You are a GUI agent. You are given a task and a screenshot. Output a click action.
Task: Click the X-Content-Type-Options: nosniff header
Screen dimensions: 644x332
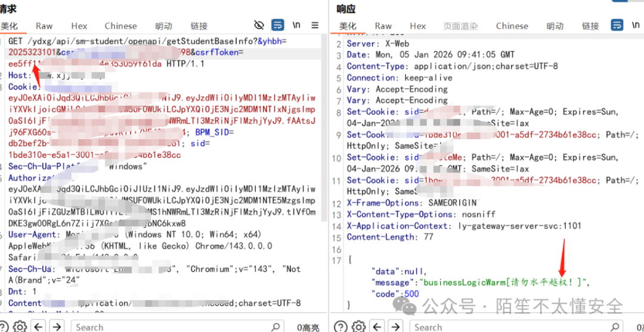coord(421,214)
